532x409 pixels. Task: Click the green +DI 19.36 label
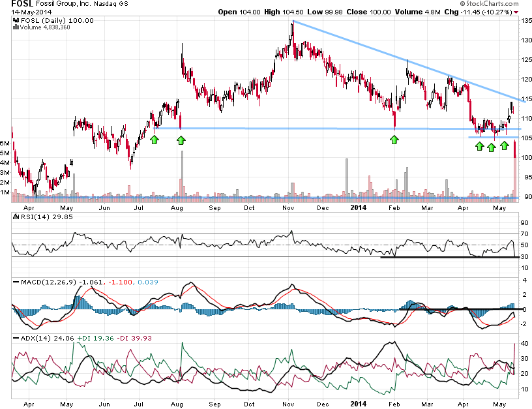tap(96, 339)
